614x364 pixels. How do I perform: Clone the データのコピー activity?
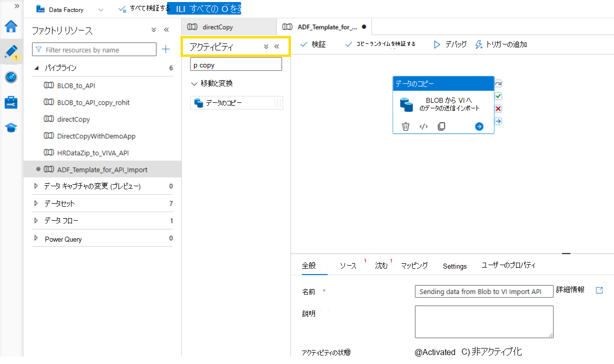point(441,126)
